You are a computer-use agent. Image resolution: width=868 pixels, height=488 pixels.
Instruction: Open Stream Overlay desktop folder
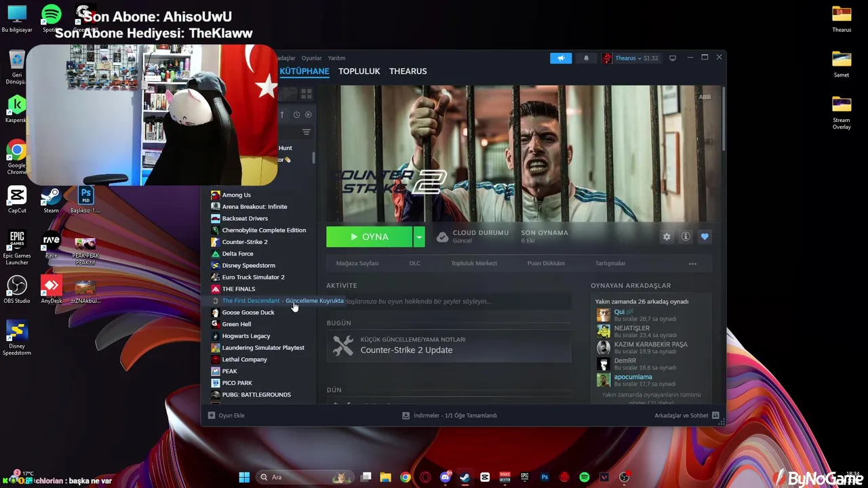point(842,113)
